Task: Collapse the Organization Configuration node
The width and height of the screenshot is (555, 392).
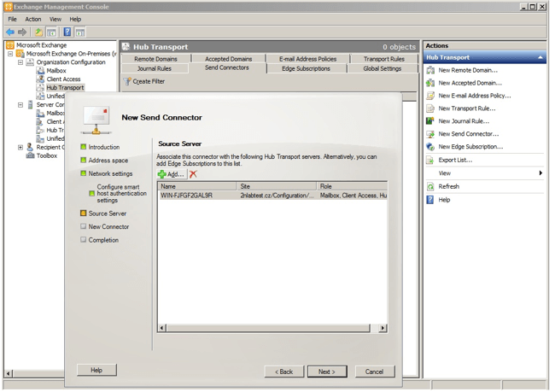Action: point(20,62)
